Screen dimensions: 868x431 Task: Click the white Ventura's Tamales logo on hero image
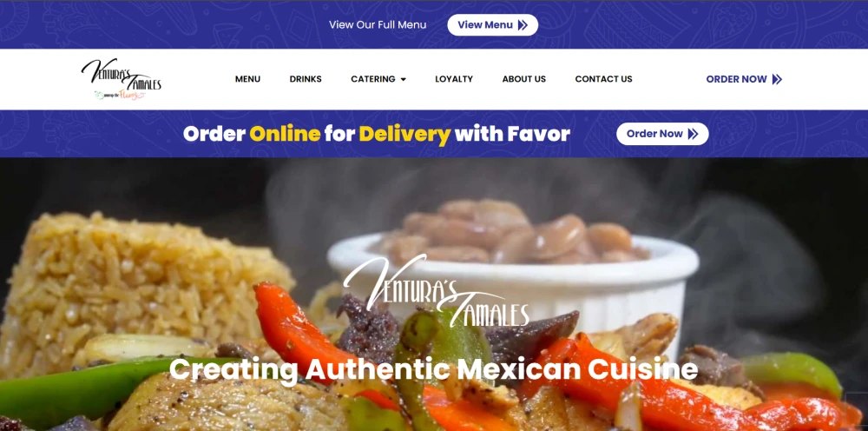[x=437, y=290]
